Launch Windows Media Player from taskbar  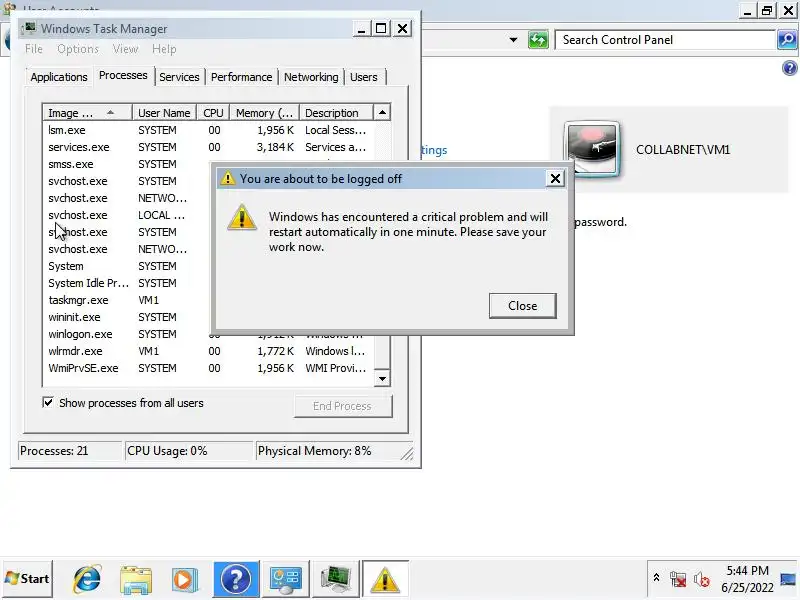tap(184, 580)
